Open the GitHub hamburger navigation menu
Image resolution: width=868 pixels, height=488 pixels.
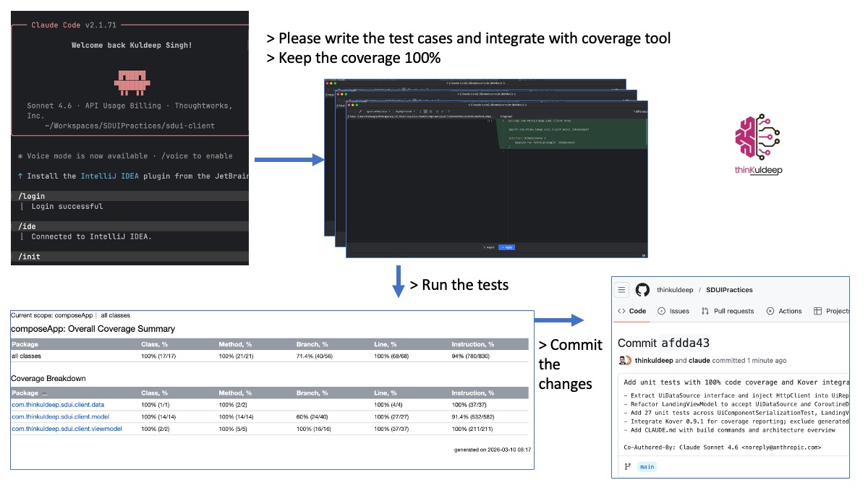(x=621, y=290)
